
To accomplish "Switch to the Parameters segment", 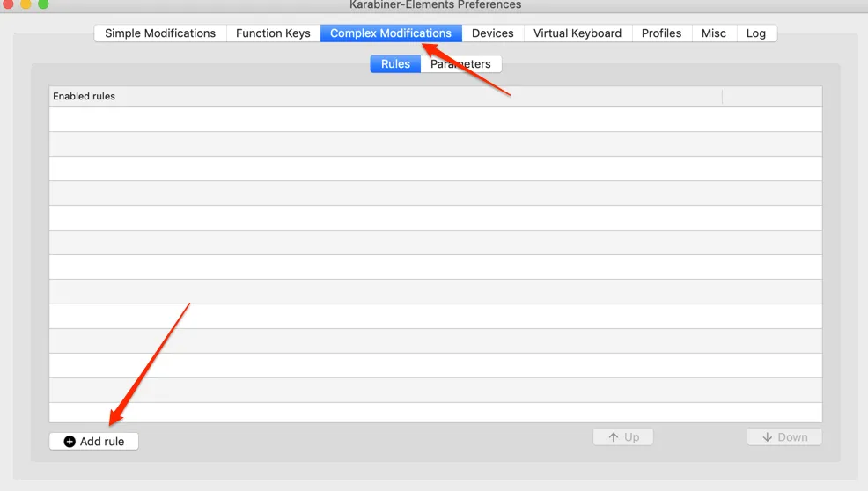I will pos(461,64).
